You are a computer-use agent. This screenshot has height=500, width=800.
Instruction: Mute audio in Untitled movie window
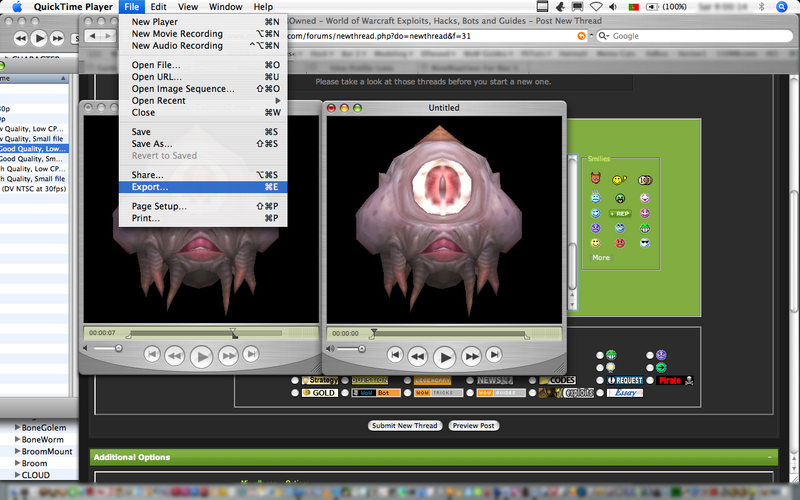pos(331,349)
